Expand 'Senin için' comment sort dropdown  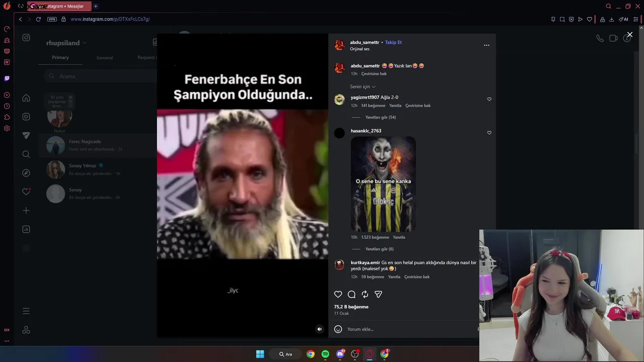pos(363,86)
